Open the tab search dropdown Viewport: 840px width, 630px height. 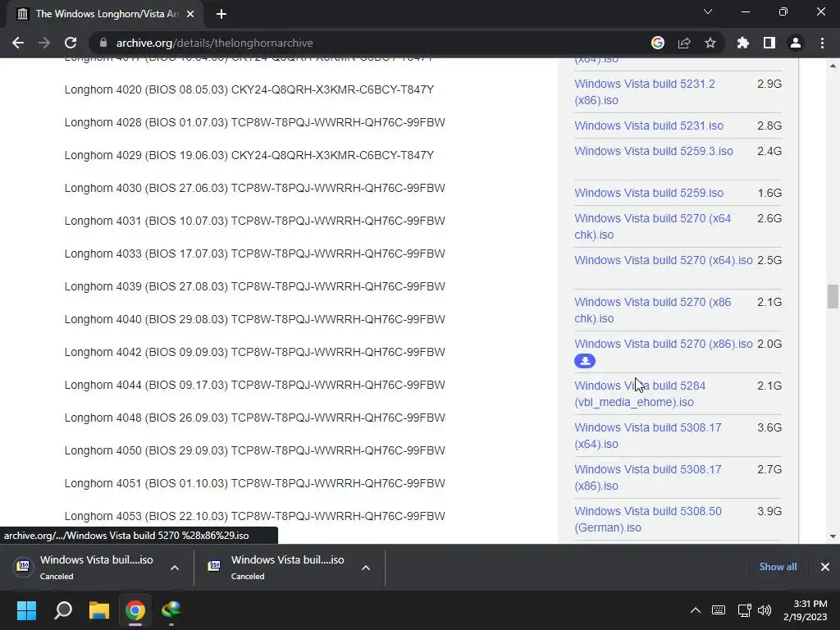[x=708, y=11]
